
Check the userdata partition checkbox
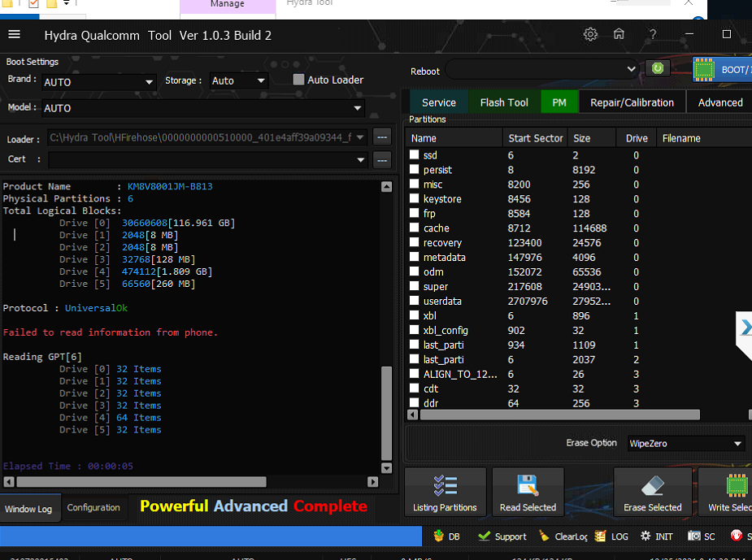[x=415, y=300]
